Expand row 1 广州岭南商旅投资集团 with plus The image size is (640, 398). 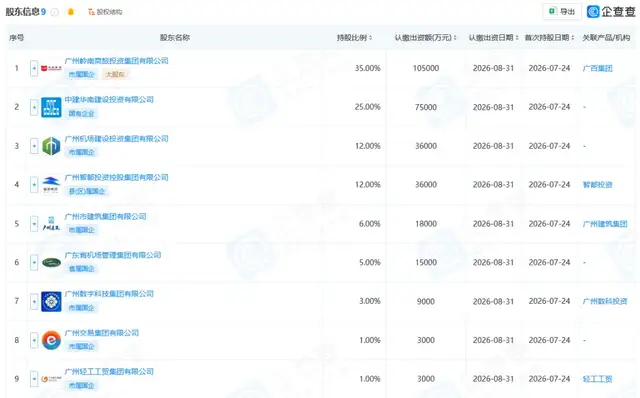(x=34, y=68)
